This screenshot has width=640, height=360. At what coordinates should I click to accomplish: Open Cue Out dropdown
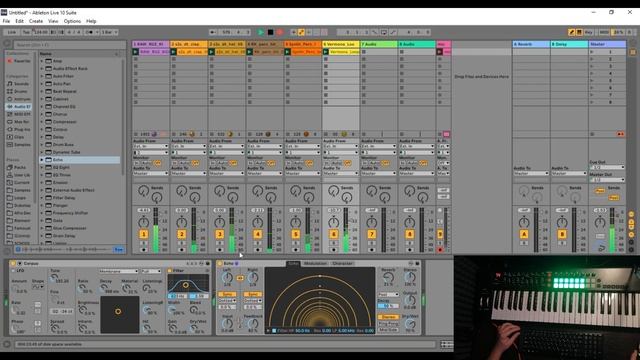point(607,167)
